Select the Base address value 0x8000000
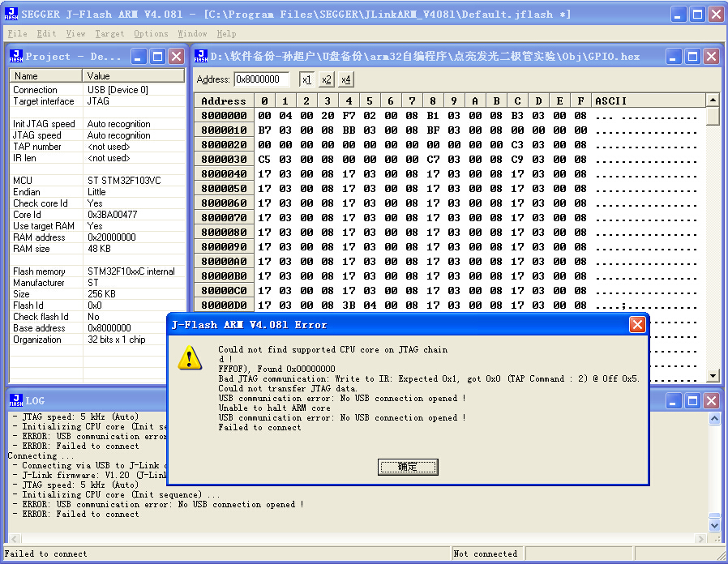Image resolution: width=728 pixels, height=564 pixels. (x=109, y=328)
